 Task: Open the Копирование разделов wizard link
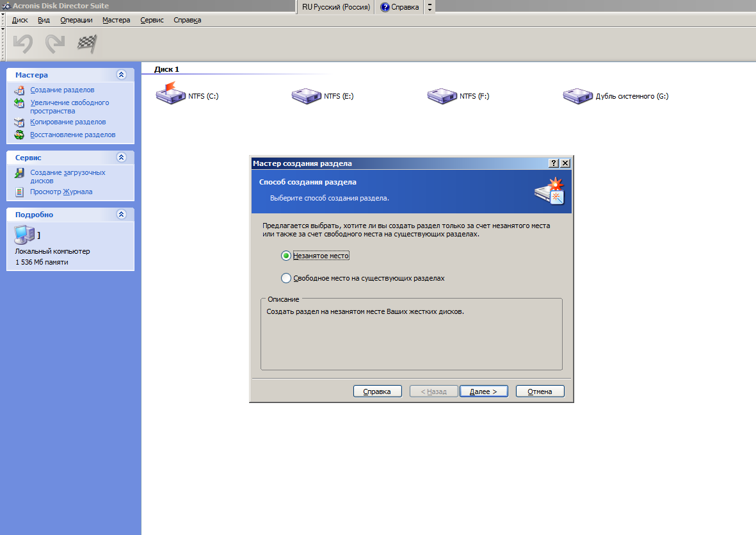pos(68,122)
